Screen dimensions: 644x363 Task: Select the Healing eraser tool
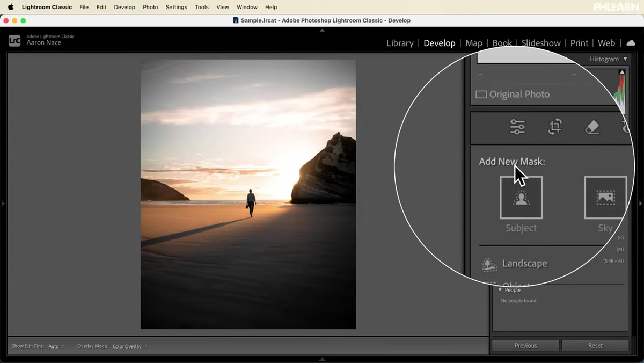592,127
